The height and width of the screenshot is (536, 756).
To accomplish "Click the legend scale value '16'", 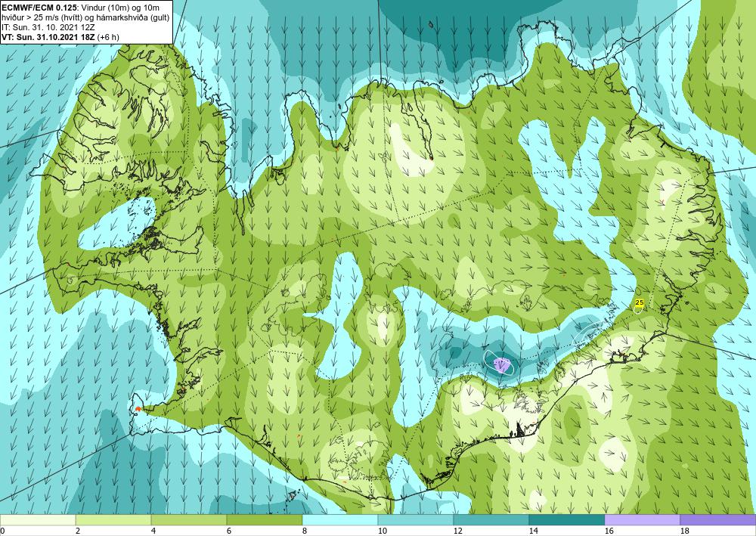I will click(609, 531).
